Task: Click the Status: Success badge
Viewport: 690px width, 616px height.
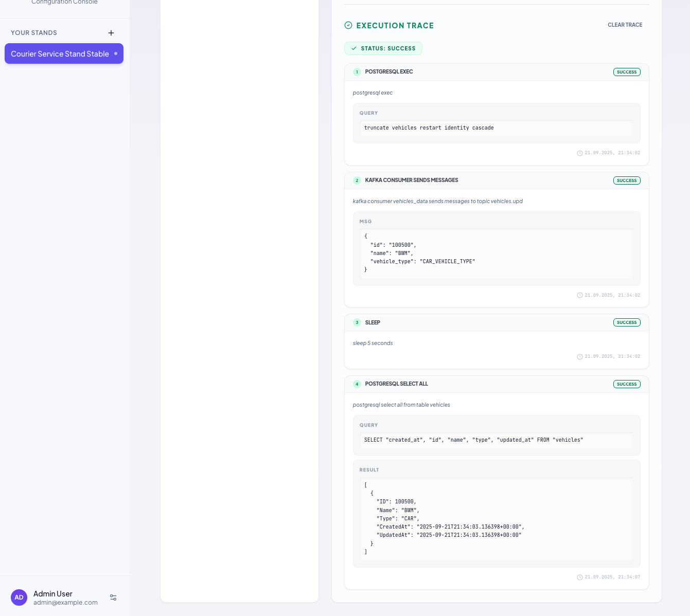Action: point(383,48)
